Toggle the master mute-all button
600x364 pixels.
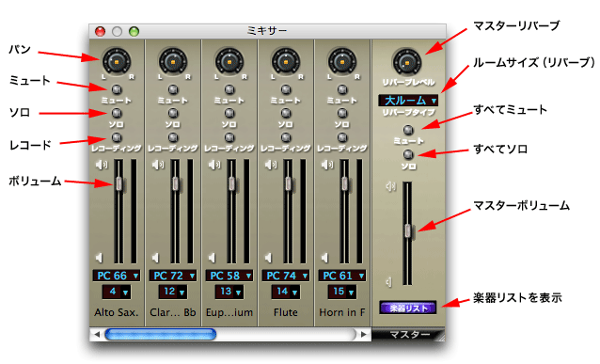[x=408, y=130]
